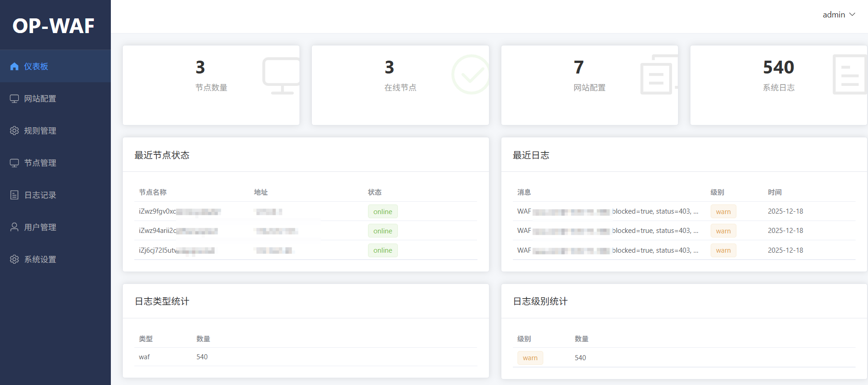Click the monitor icon beside 节点管理
Image resolution: width=868 pixels, height=385 pixels.
[14, 163]
